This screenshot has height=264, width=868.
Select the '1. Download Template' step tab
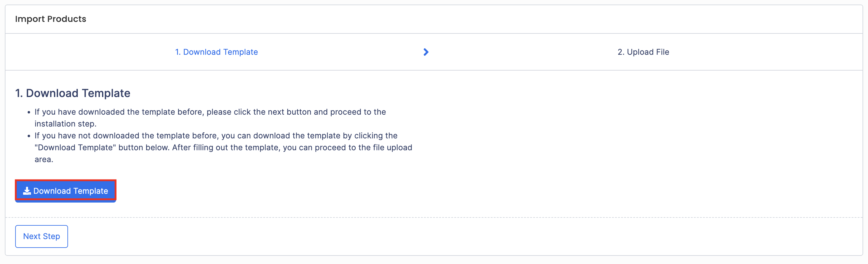coord(216,52)
